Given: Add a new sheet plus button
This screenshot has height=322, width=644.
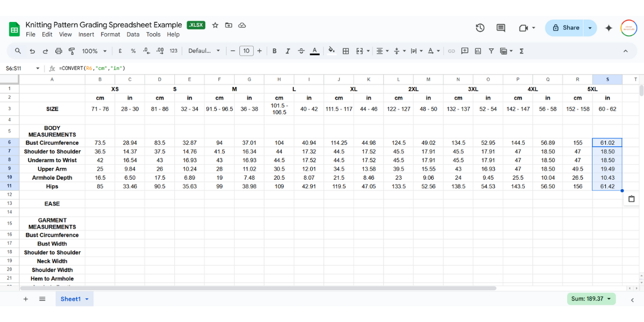Looking at the screenshot, I should click(x=25, y=299).
